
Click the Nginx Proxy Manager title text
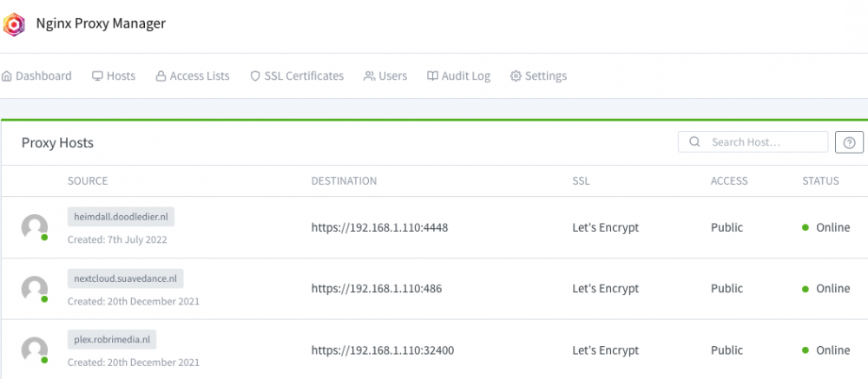pyautogui.click(x=101, y=23)
